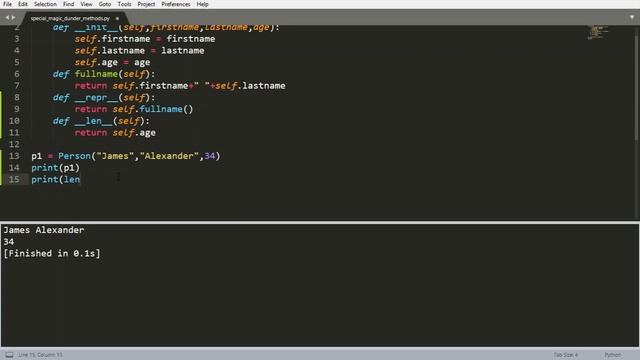The height and width of the screenshot is (360, 640).
Task: Open the Python syntax selector
Action: pyautogui.click(x=612, y=355)
